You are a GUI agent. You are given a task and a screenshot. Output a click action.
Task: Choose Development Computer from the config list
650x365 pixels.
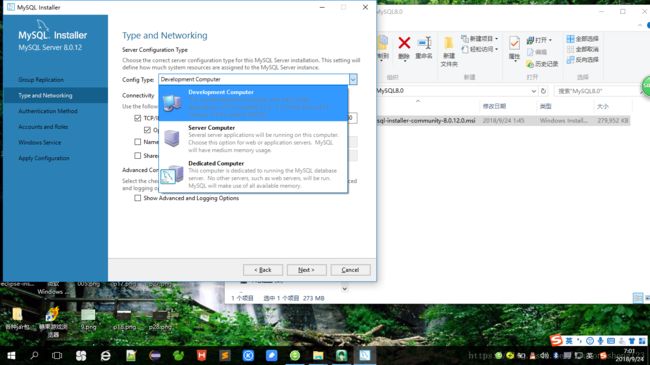point(253,103)
